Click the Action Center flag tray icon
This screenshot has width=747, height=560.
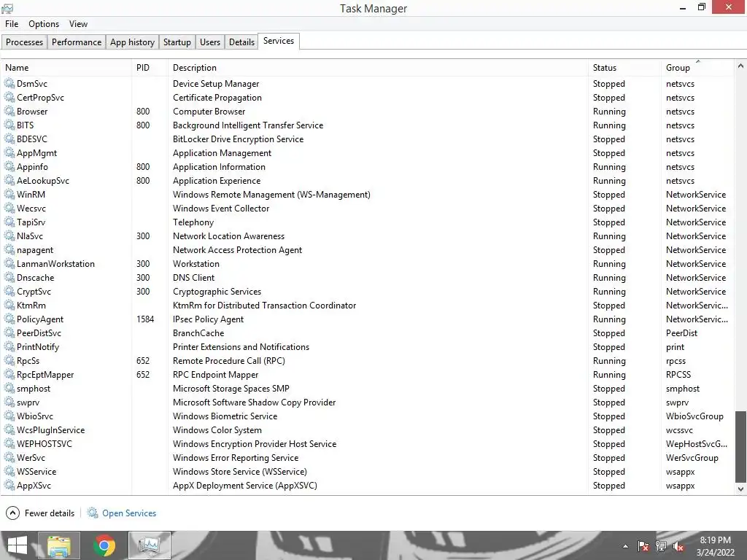pos(643,546)
